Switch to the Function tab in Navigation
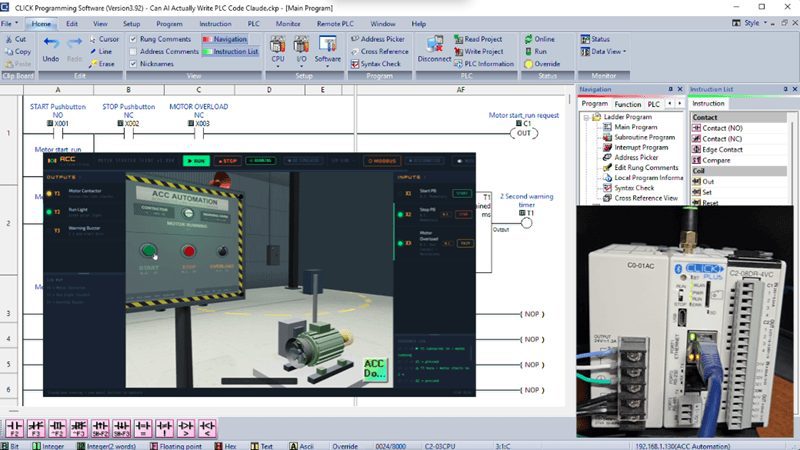This screenshot has height=450, width=800. pyautogui.click(x=628, y=104)
